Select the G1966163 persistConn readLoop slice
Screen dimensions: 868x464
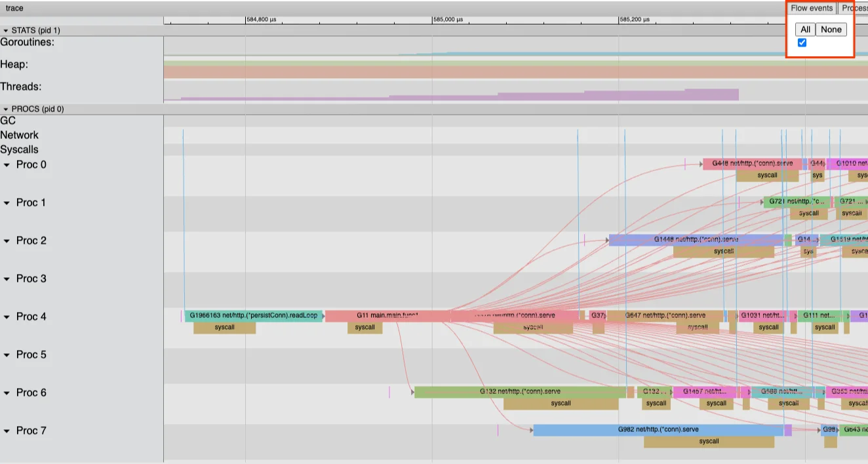pyautogui.click(x=253, y=316)
